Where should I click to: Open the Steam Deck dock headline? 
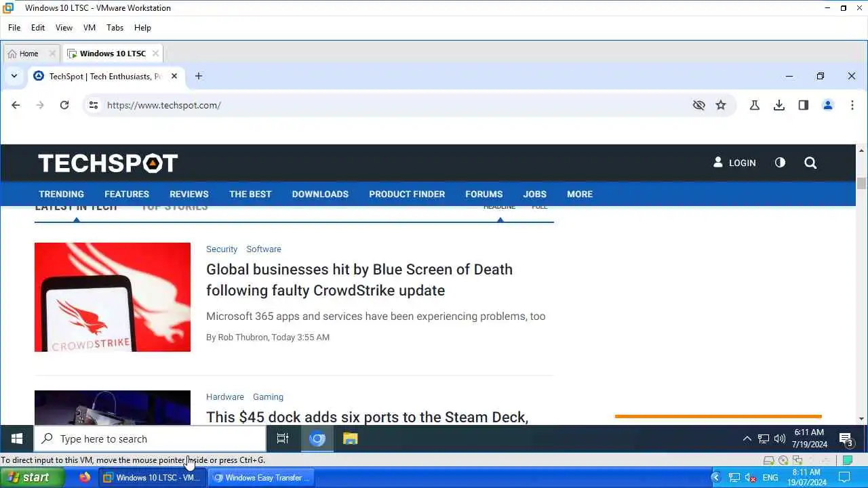point(367,417)
